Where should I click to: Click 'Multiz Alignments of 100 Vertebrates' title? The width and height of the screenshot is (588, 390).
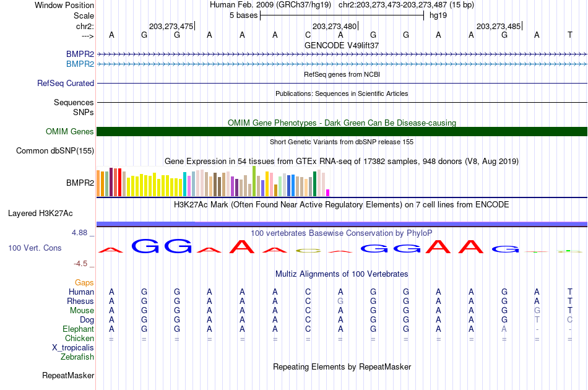tap(342, 274)
